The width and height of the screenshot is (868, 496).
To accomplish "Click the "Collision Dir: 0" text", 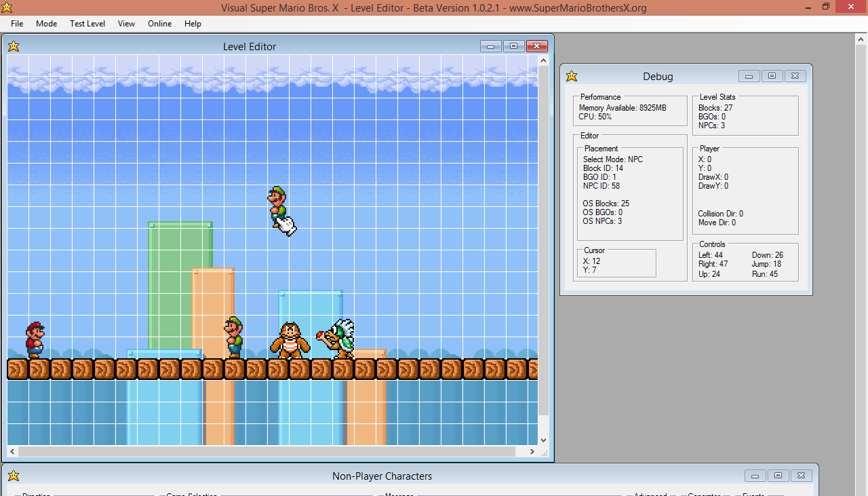I will pyautogui.click(x=721, y=214).
